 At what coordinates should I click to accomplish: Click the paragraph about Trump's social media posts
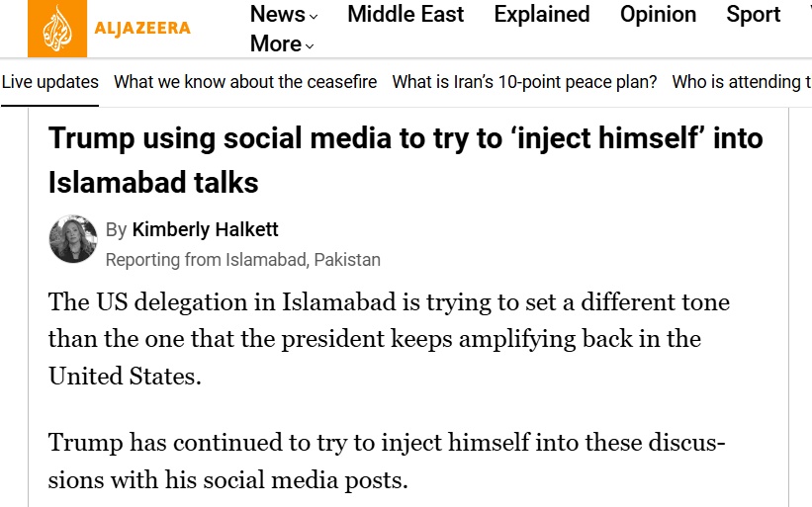(387, 462)
